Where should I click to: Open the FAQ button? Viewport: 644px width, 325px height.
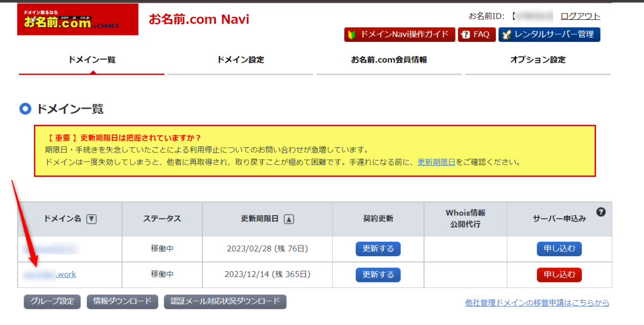tap(477, 34)
